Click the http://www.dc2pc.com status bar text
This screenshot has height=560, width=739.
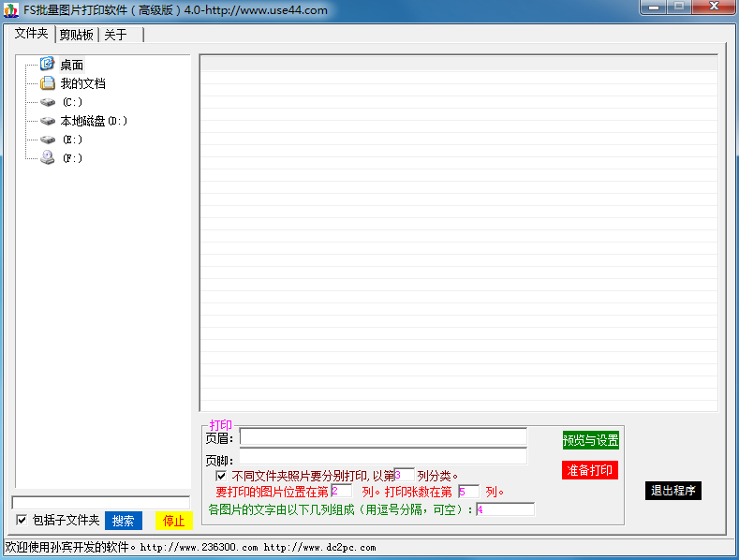point(319,547)
